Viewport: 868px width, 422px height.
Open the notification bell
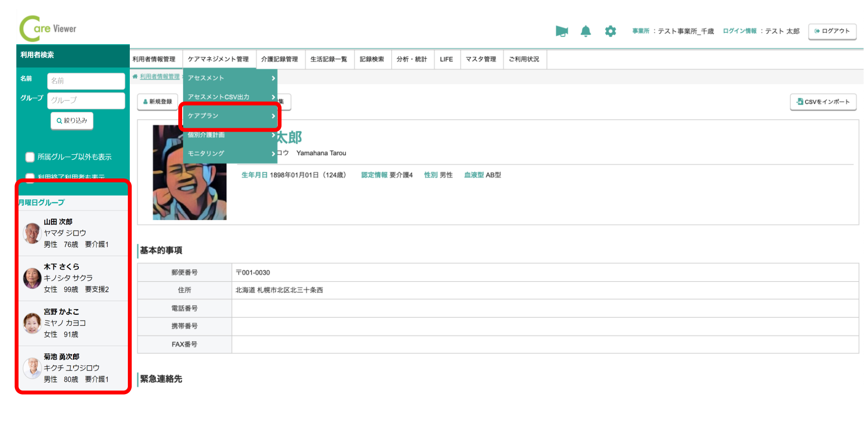pos(585,31)
